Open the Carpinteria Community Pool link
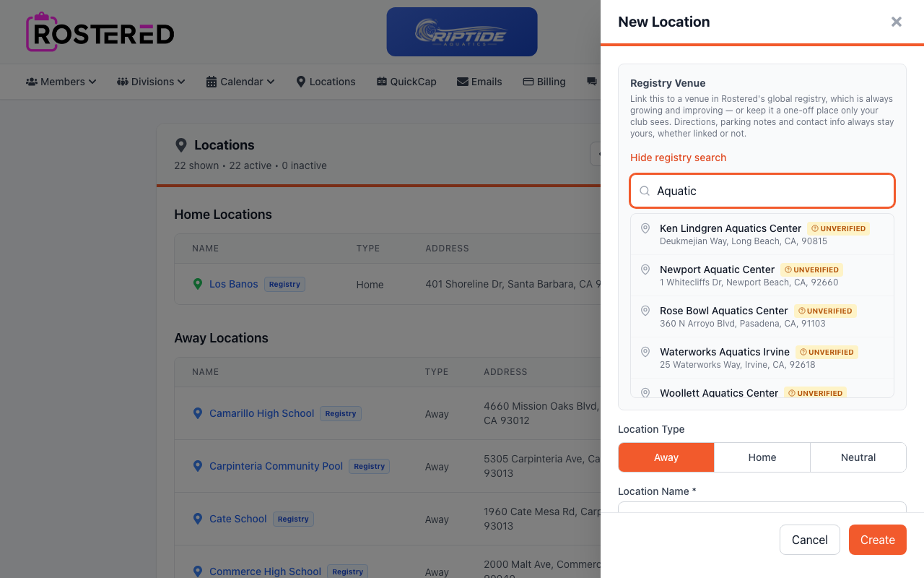Screen dimensions: 924x578 click(276, 466)
